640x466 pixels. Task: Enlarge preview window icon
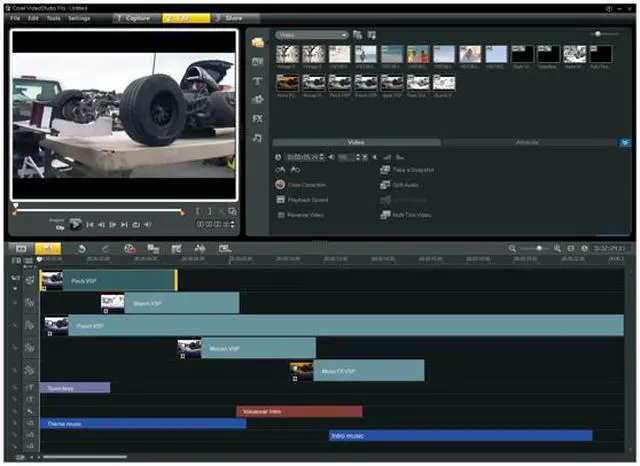click(232, 211)
